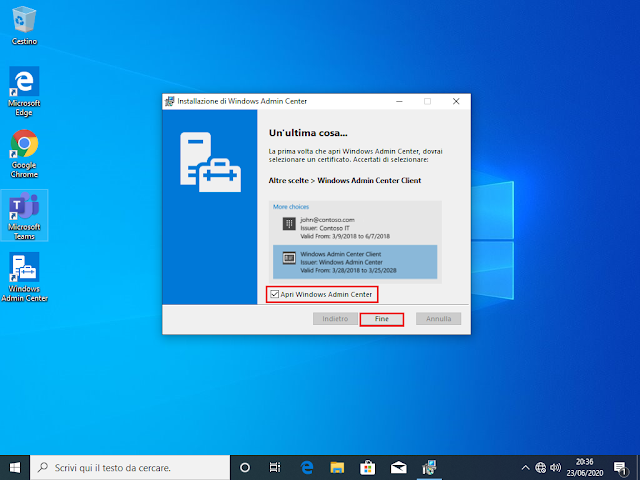Toggle the Apri Windows Admin Center checkbox

pyautogui.click(x=275, y=294)
